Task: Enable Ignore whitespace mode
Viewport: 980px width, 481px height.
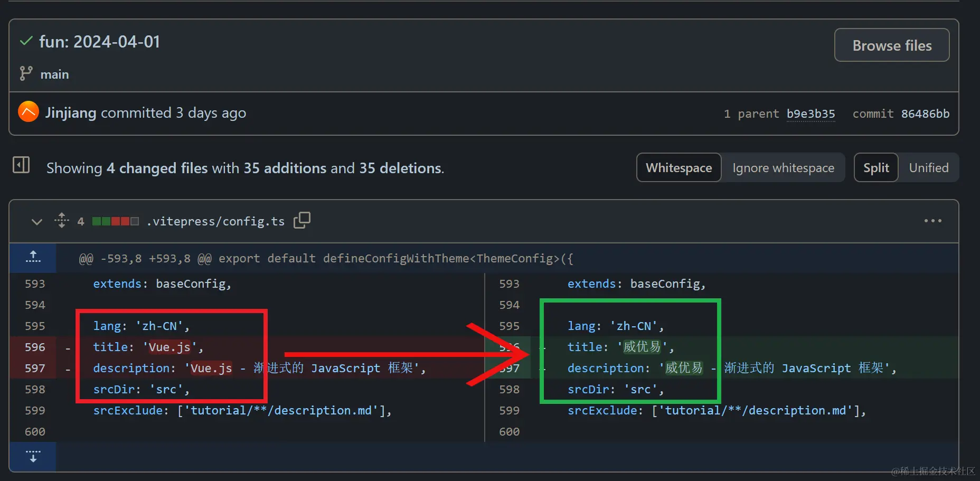Action: [x=783, y=168]
